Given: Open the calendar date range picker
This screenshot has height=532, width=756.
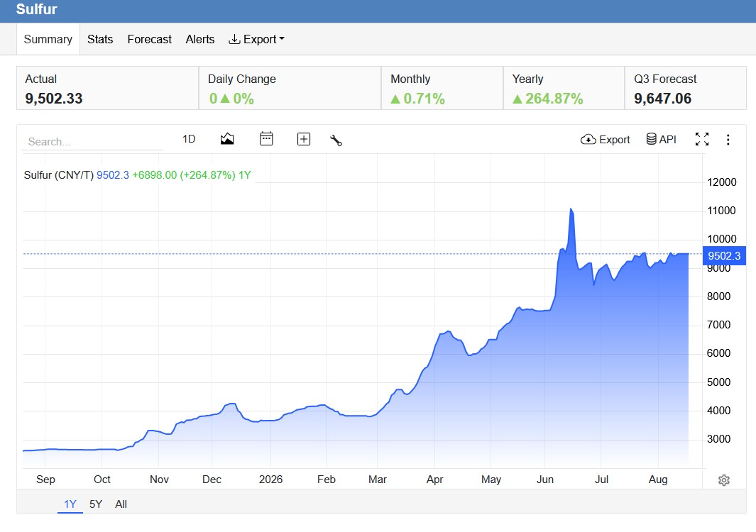Looking at the screenshot, I should pos(266,139).
